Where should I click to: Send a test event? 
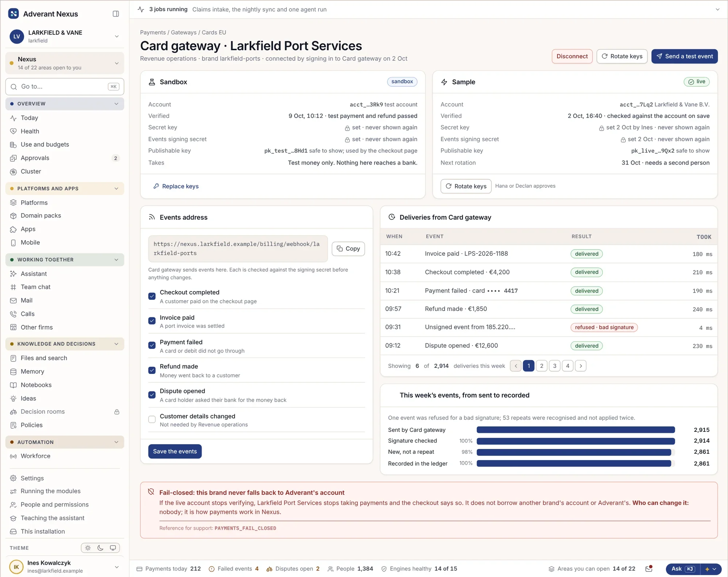684,56
